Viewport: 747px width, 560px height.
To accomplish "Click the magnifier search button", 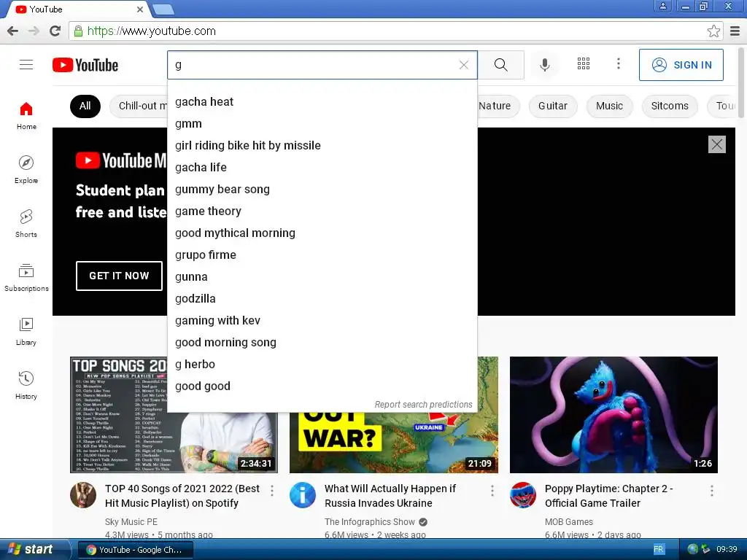I will (500, 65).
